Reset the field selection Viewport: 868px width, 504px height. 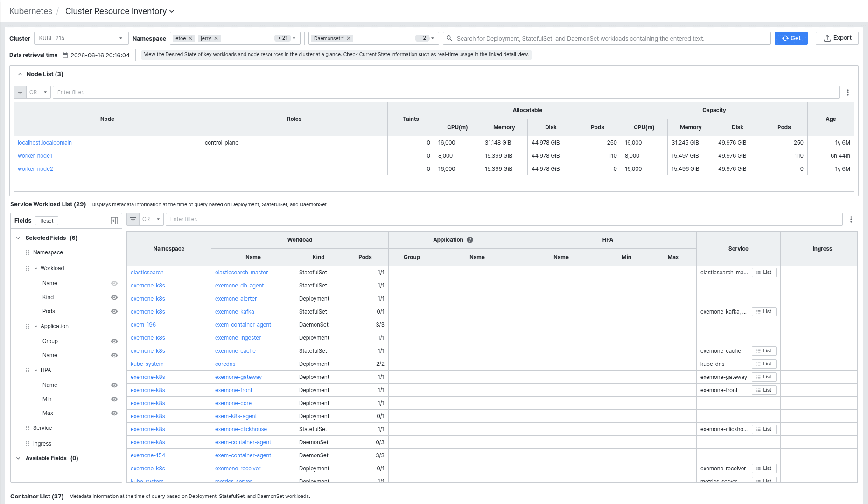[47, 221]
